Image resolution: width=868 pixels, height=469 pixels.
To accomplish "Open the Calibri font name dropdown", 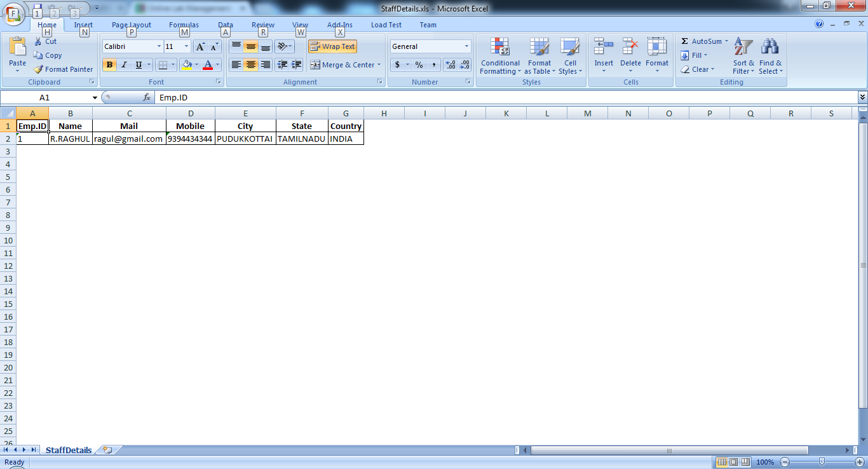I will point(159,46).
